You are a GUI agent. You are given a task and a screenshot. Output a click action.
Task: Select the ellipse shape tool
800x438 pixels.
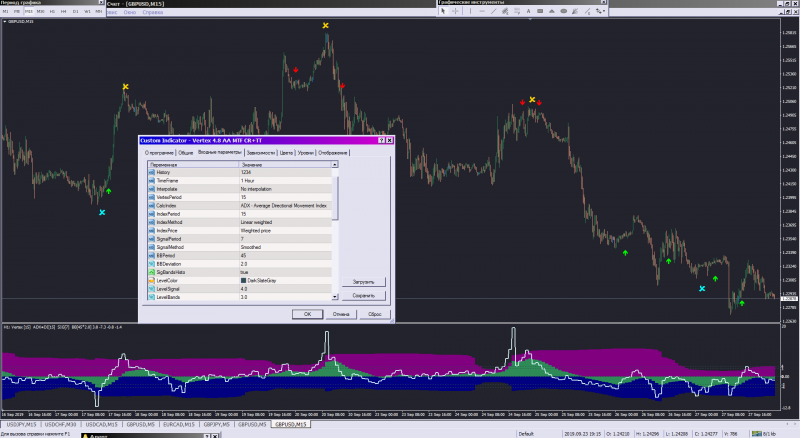(x=564, y=11)
